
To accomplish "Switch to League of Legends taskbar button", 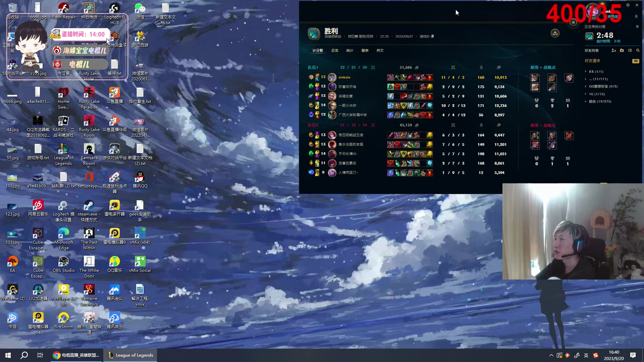I will (130, 355).
